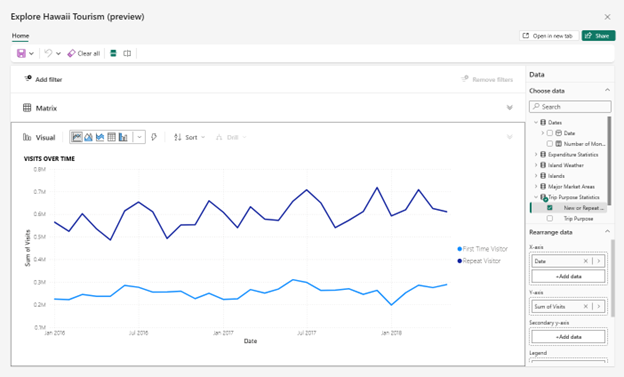Viewport: 624px width, 377px height.
Task: Open the Home tab
Action: pos(20,36)
